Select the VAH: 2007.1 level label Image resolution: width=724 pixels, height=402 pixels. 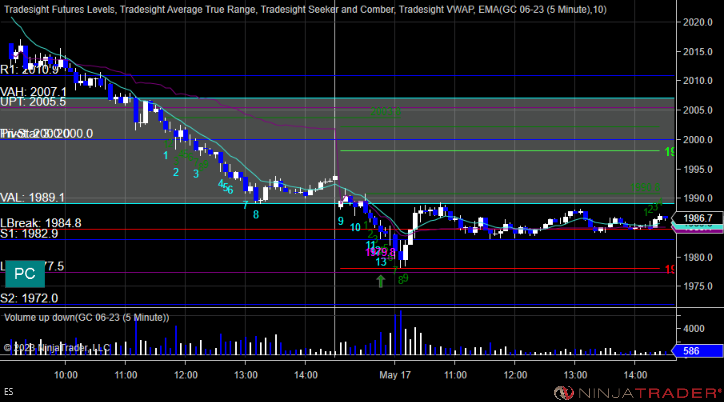[x=33, y=92]
